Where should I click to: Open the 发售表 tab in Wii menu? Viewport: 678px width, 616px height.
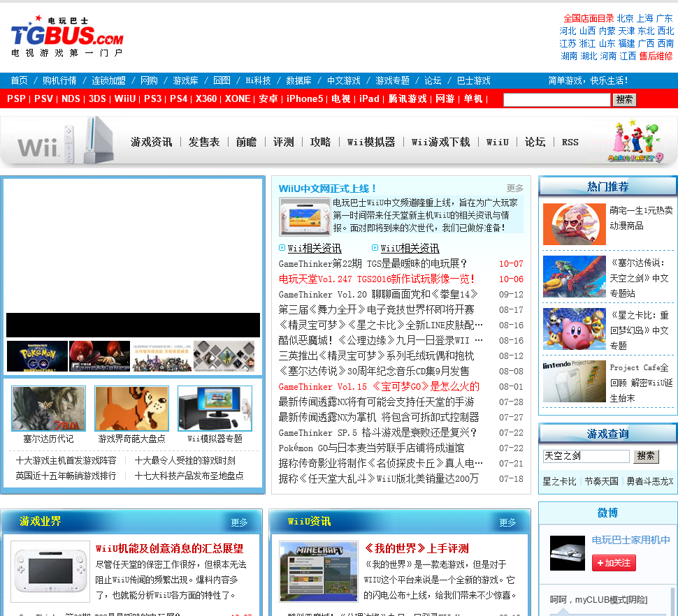click(x=204, y=142)
